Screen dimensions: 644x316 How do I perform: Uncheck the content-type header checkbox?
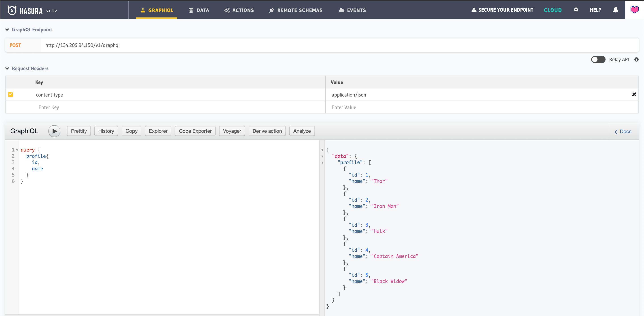click(x=11, y=95)
